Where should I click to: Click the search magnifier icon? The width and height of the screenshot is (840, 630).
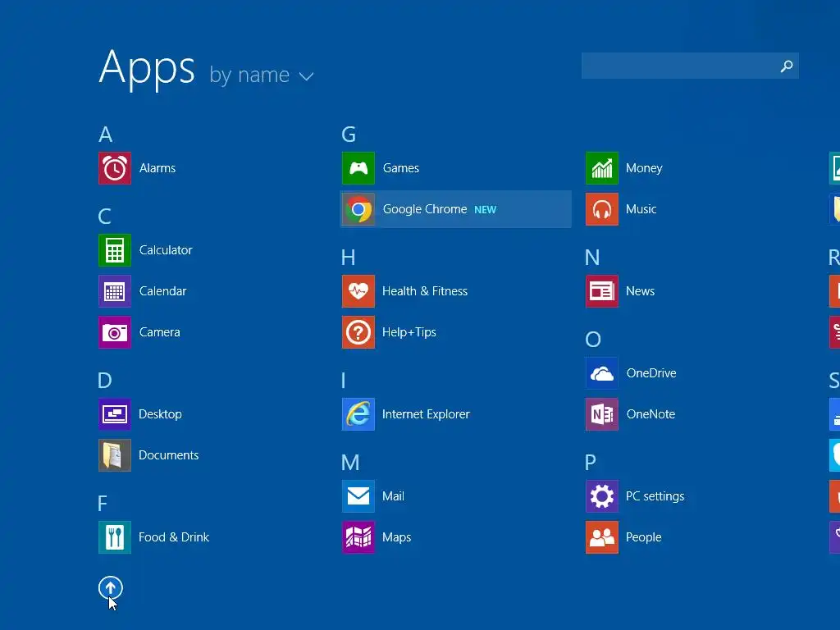click(x=787, y=66)
